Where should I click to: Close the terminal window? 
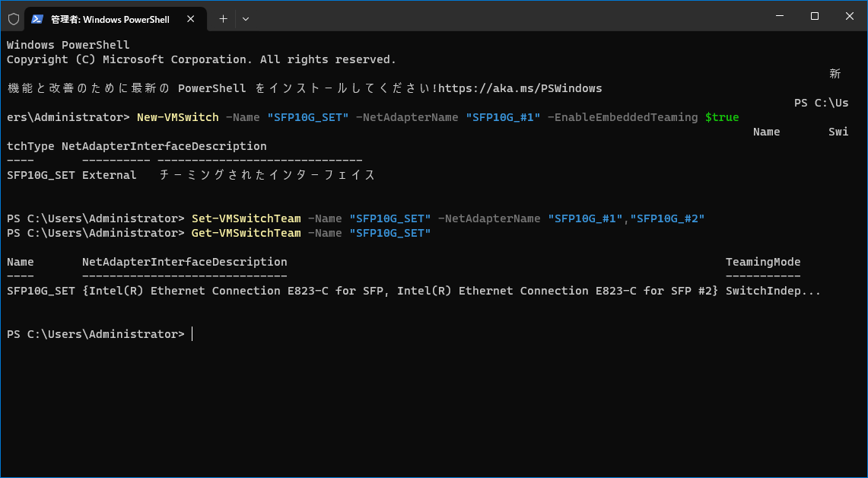849,17
